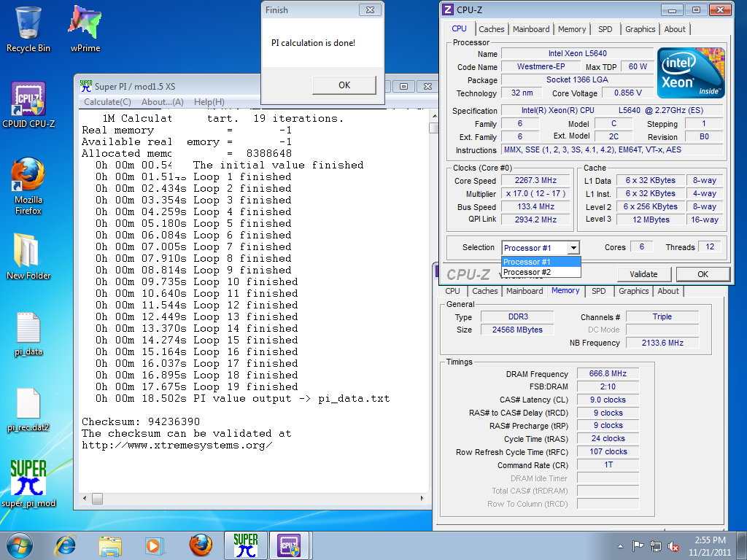Select SPD tab in rear CPU-Z window
The height and width of the screenshot is (560, 747).
[598, 291]
